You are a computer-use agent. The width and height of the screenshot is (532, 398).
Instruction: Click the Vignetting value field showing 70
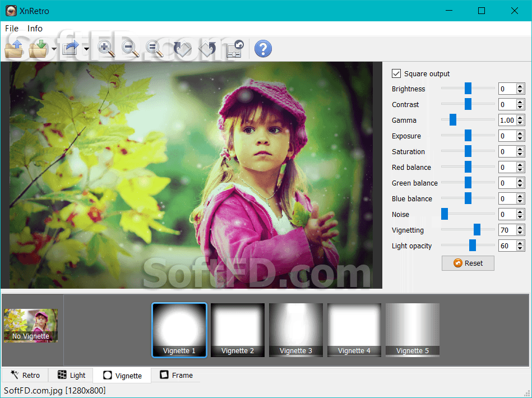click(x=507, y=230)
